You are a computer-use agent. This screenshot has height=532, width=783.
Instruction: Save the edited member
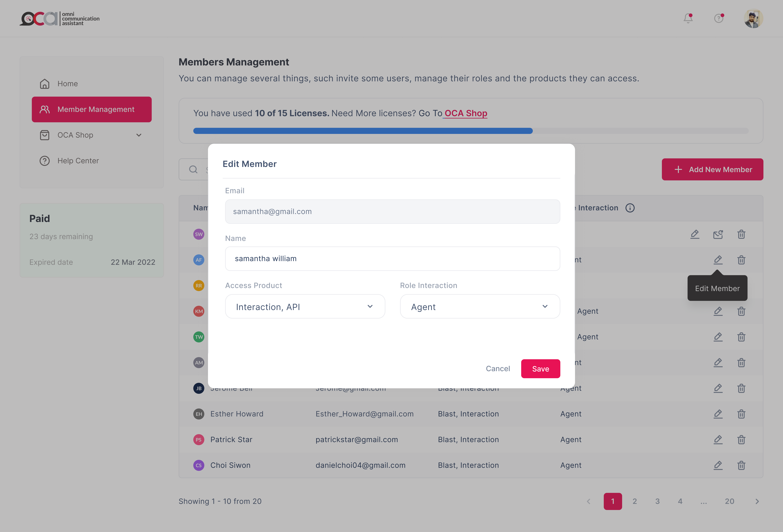(540, 369)
